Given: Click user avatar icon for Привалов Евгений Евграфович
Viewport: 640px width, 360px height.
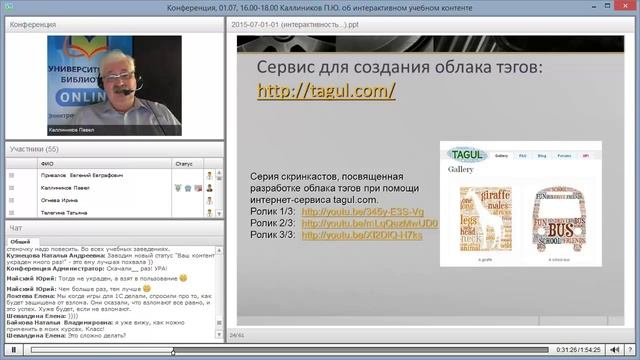Looking at the screenshot, I should tap(209, 176).
